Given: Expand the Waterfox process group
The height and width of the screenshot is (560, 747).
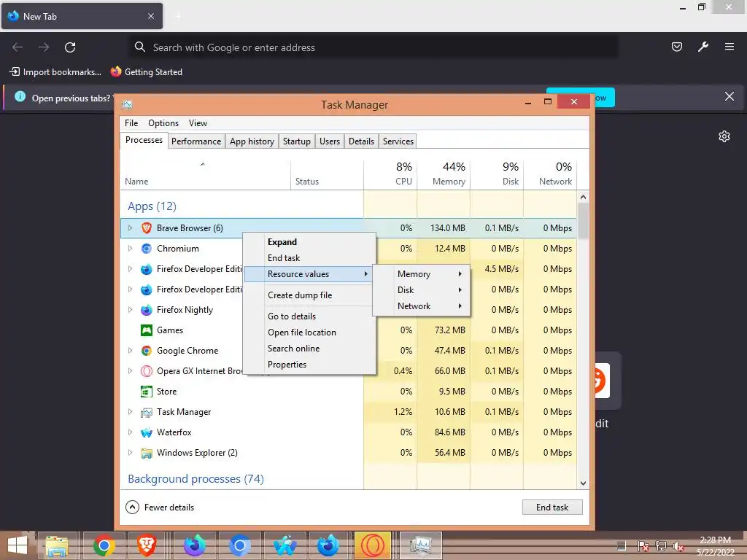Looking at the screenshot, I should point(130,432).
